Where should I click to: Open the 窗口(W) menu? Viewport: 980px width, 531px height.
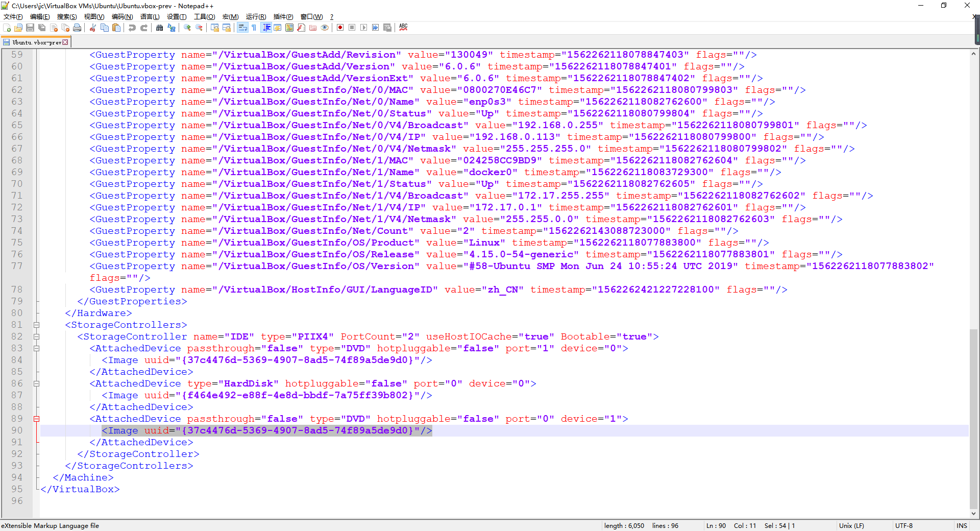[312, 17]
